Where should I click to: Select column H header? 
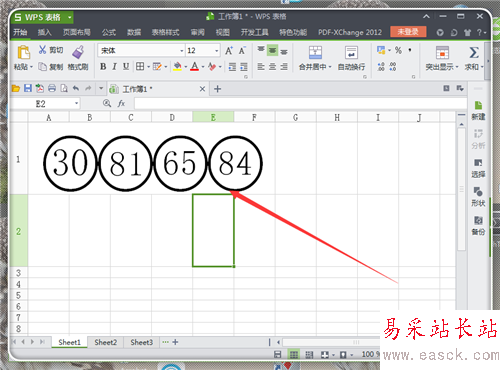point(337,117)
